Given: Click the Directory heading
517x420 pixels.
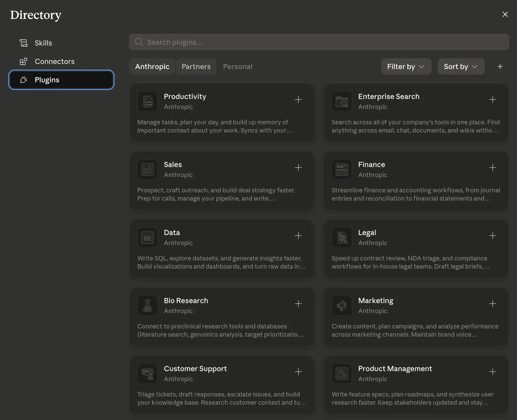Looking at the screenshot, I should 36,15.
